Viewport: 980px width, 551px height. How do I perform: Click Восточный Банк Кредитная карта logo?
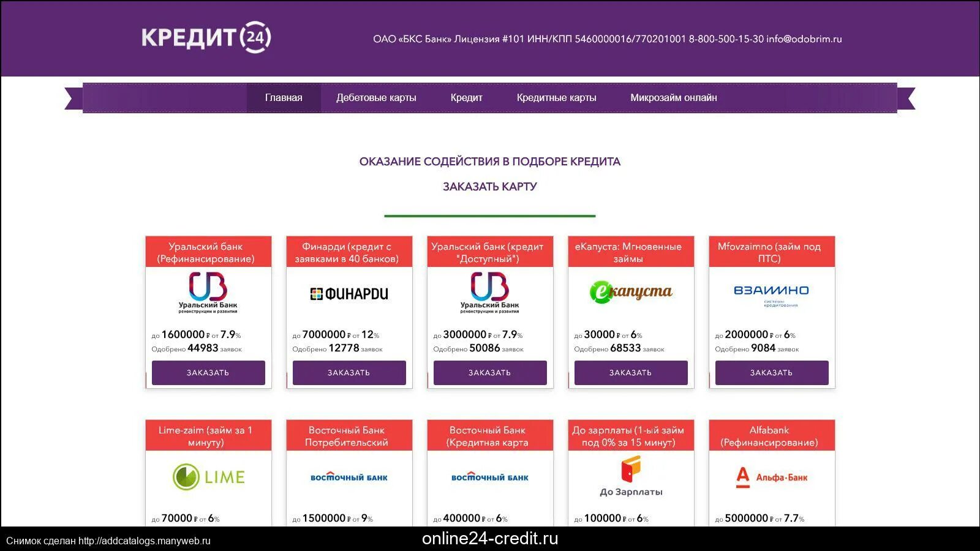click(490, 477)
